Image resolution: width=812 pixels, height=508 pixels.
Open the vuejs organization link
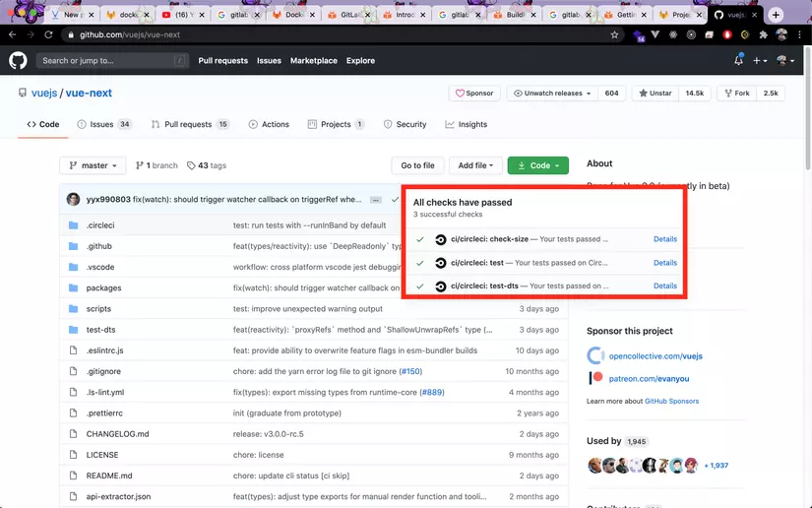point(44,93)
